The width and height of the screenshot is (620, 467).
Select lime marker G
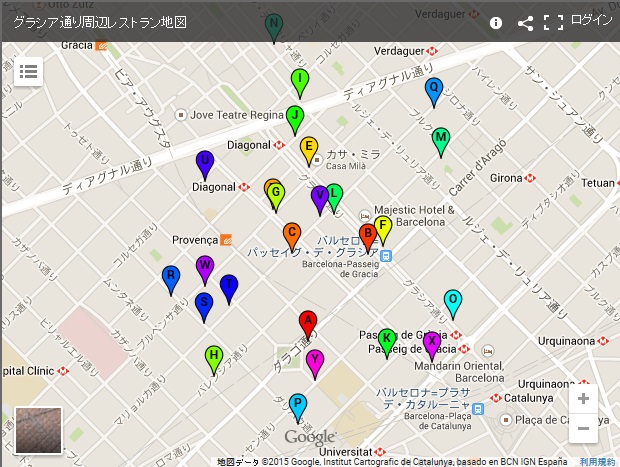coord(276,197)
